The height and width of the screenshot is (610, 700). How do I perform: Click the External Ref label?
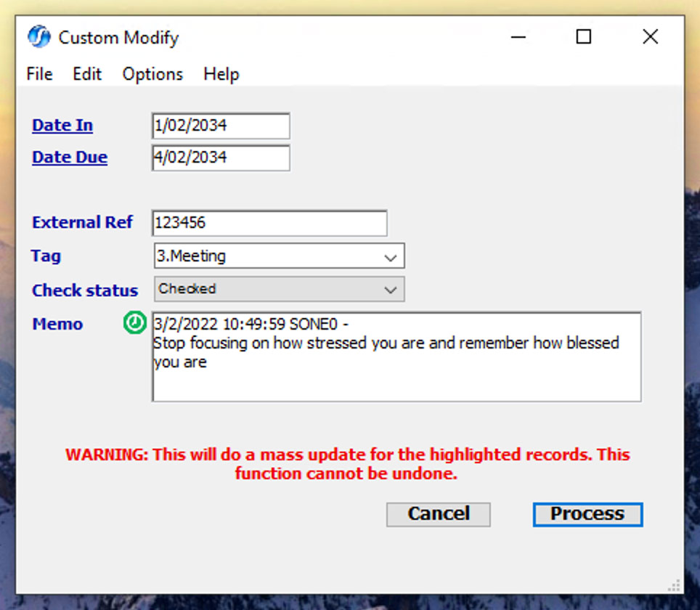[x=83, y=222]
